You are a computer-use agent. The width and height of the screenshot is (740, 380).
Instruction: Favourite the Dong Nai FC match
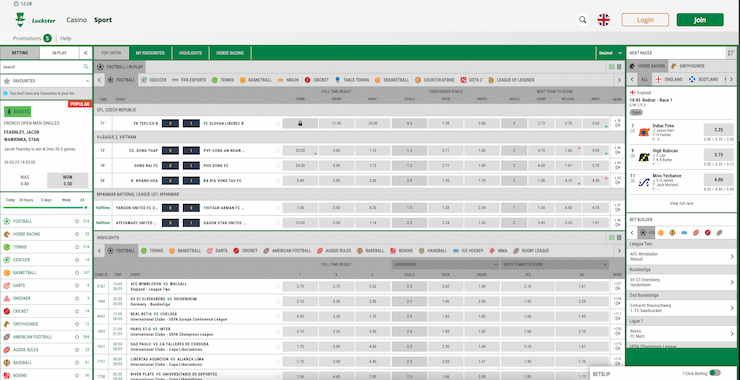point(278,166)
